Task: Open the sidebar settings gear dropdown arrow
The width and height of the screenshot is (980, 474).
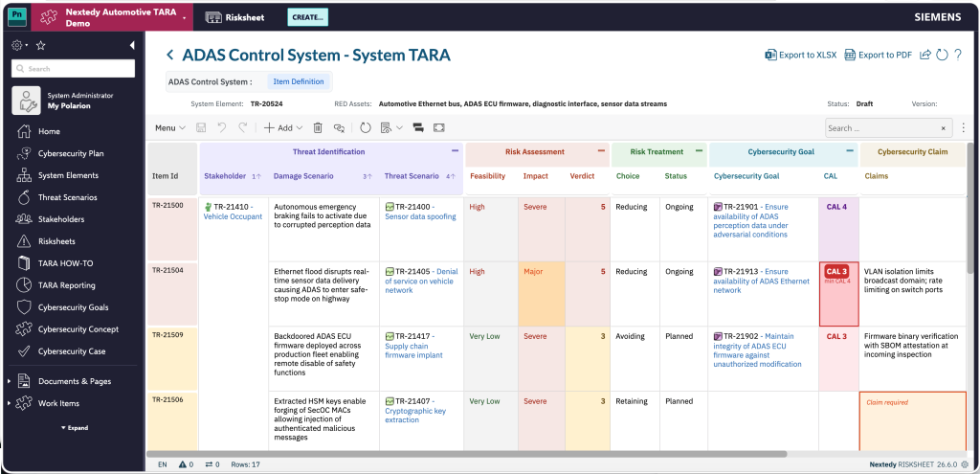Action: point(27,46)
